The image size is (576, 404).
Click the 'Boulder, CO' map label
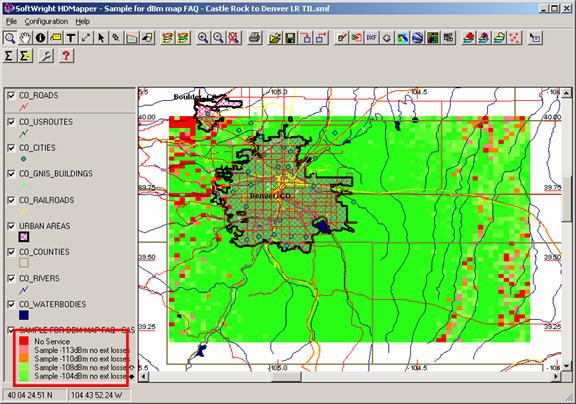(194, 97)
